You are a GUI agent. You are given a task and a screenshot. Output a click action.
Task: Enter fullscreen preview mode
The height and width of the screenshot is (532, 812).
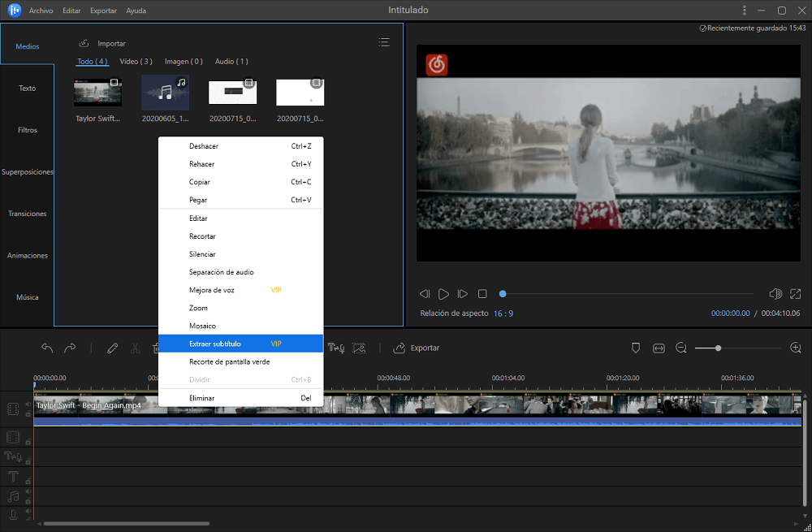796,294
